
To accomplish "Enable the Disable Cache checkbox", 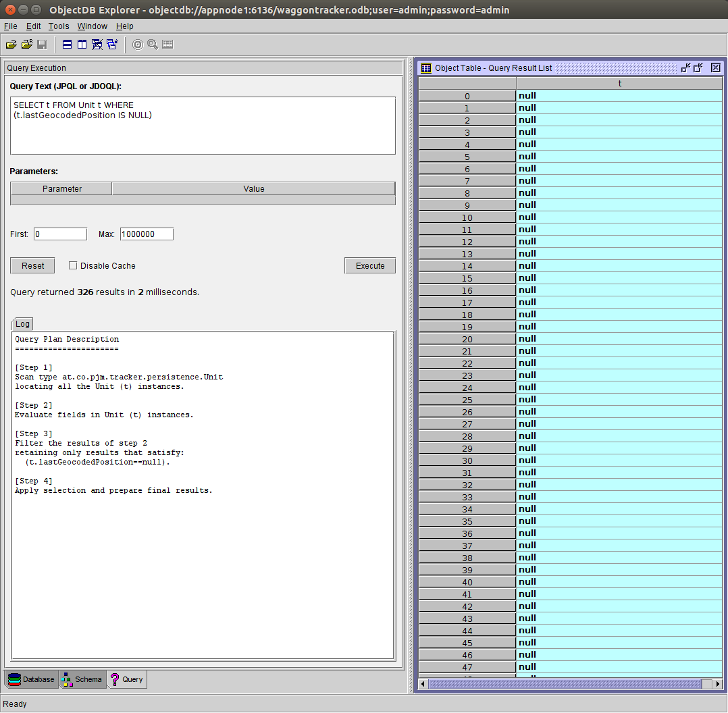I will pos(73,265).
